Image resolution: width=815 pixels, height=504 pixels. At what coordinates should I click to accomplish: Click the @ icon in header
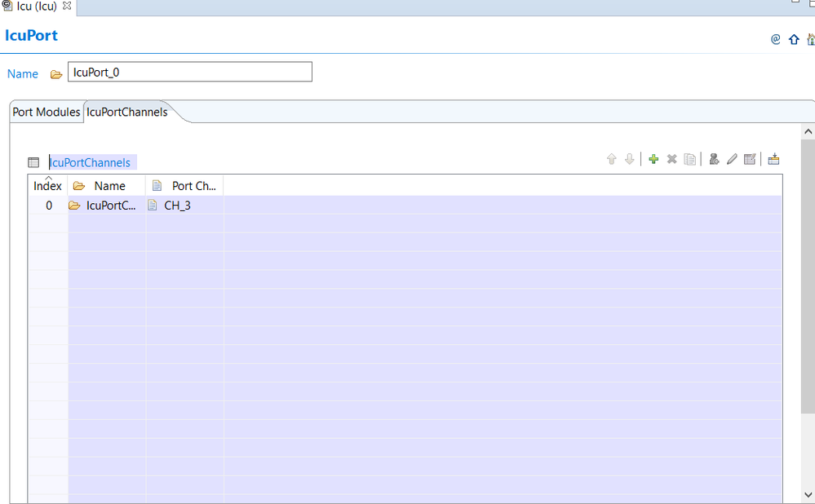click(x=776, y=39)
